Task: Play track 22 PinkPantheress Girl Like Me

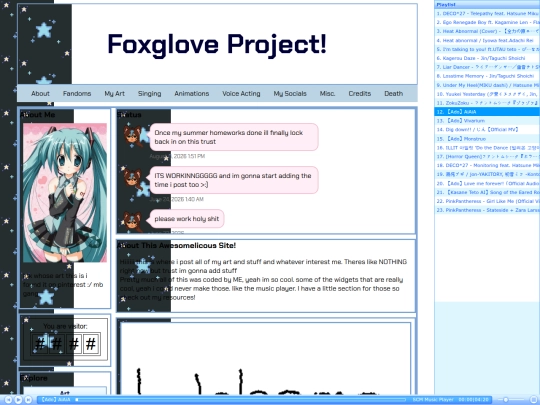Action: point(487,201)
